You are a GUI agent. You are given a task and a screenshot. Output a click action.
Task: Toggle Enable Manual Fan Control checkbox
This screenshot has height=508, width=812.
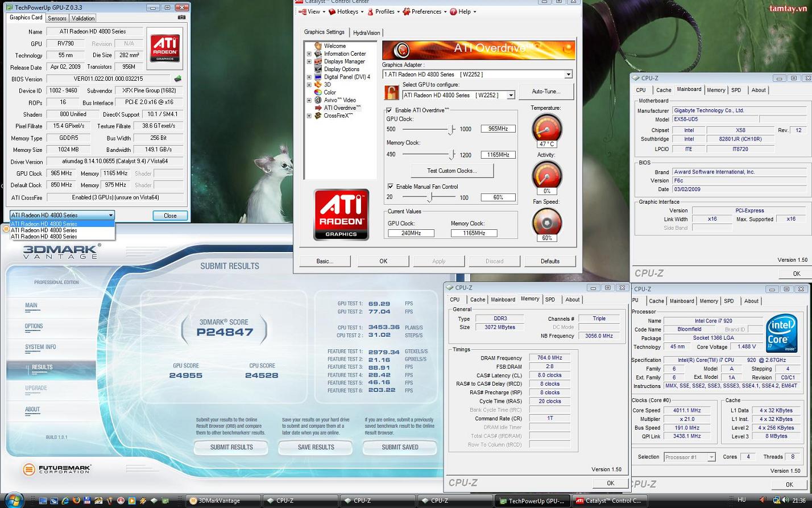(x=390, y=186)
